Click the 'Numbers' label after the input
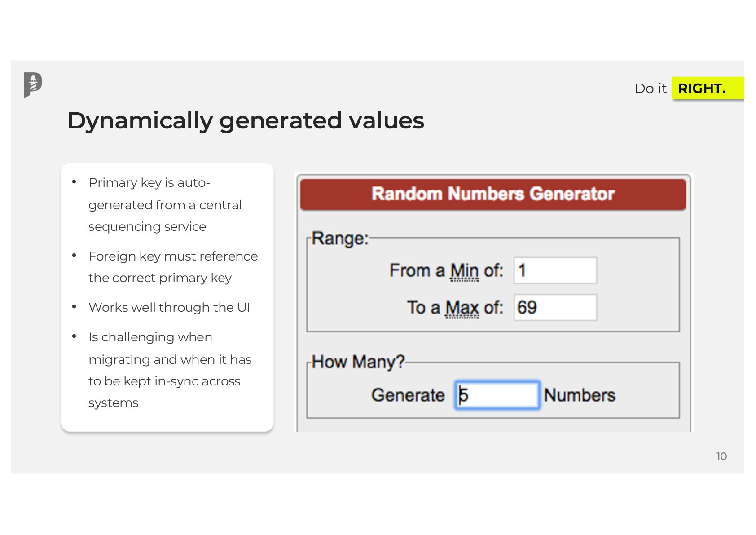This screenshot has height=535, width=756. point(579,395)
